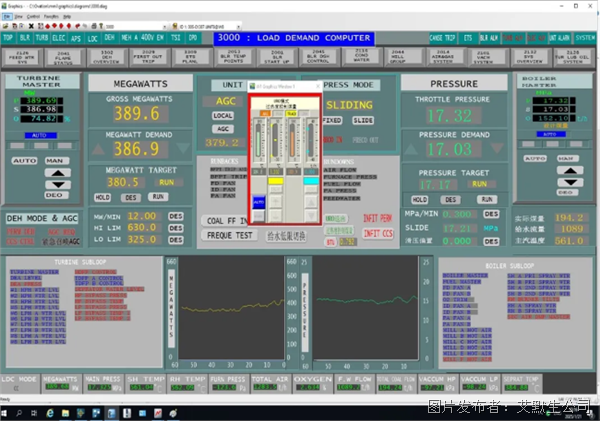This screenshot has height=421, width=600.
Task: Close the small Graphics Window popup
Action: tap(318, 86)
